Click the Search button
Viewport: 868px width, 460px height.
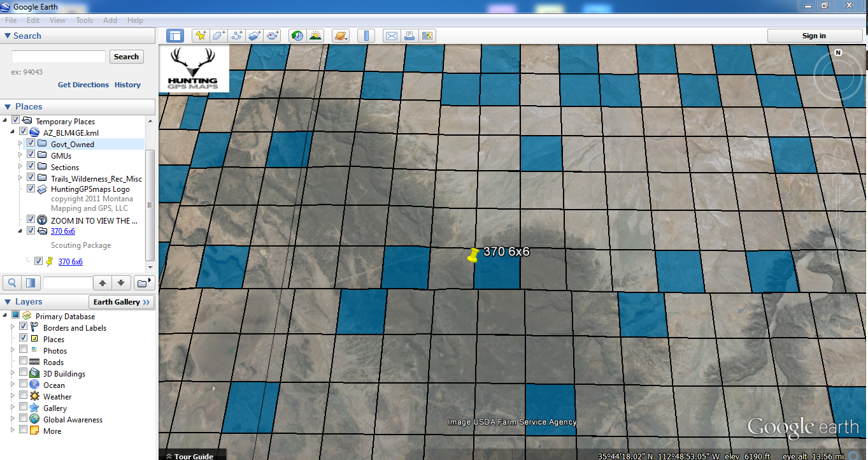[x=126, y=57]
